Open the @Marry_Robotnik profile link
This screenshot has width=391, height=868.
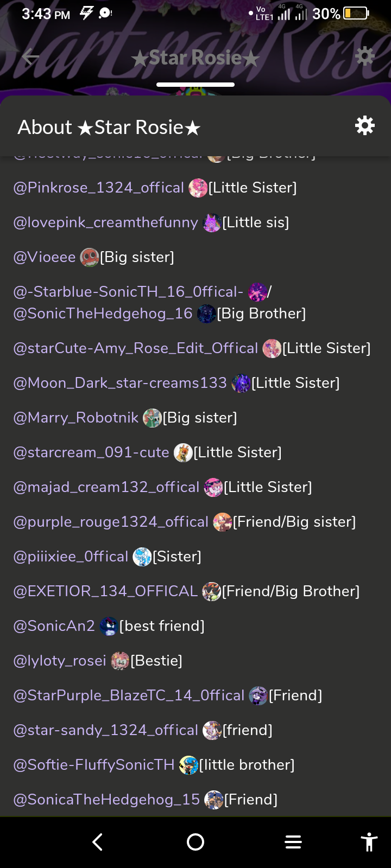click(x=76, y=418)
